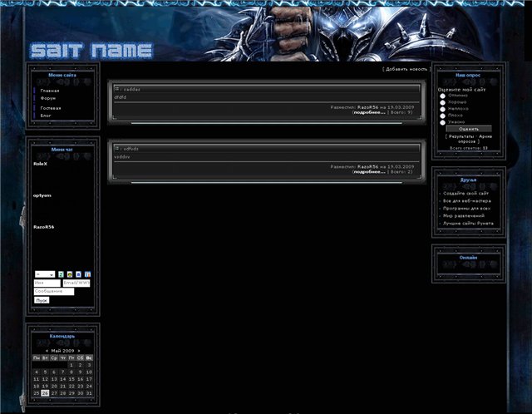Select day 10 in the calendar
This screenshot has height=414, width=532.
point(89,372)
